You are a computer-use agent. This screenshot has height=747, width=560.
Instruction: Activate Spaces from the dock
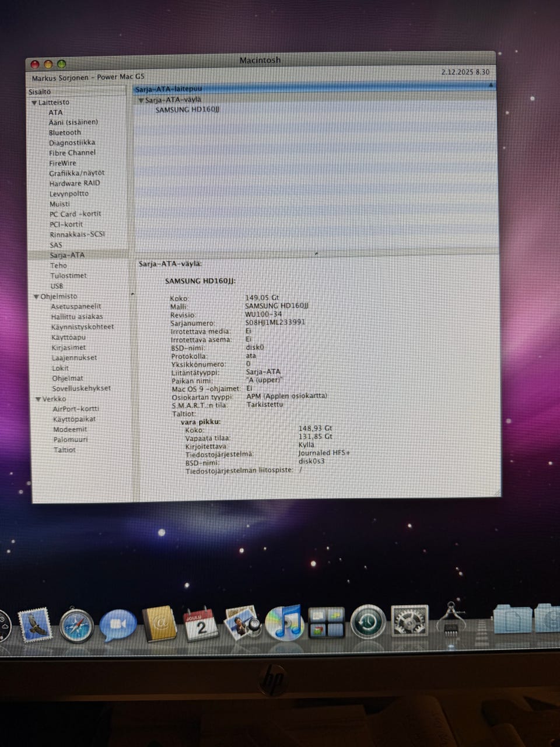327,623
